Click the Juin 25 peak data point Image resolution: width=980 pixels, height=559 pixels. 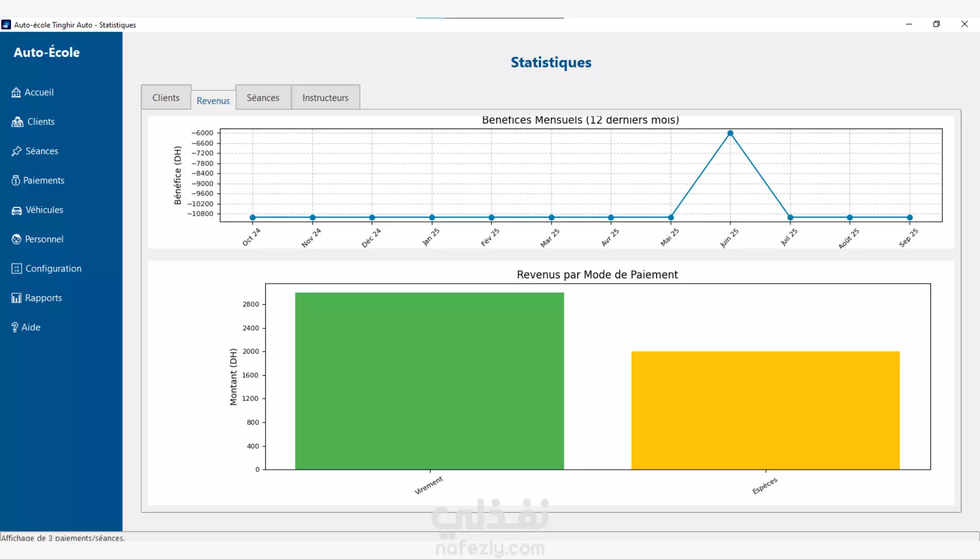(730, 133)
